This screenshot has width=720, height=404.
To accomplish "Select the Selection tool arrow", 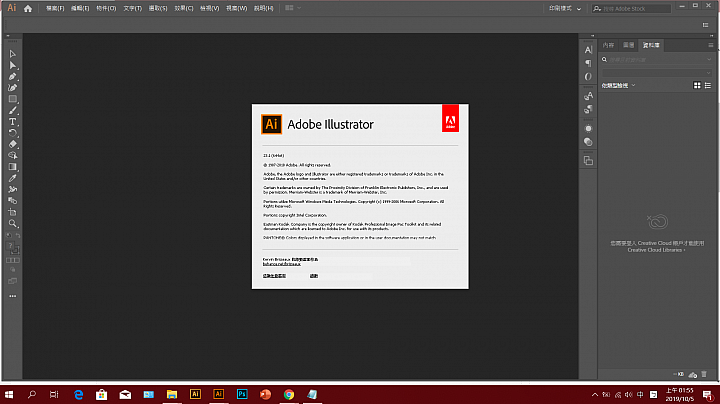I will [x=12, y=54].
